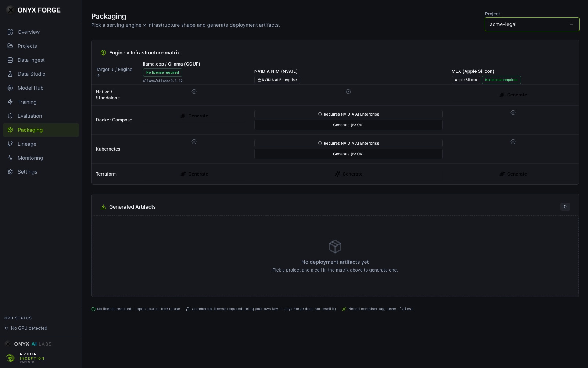This screenshot has width=588, height=368.
Task: Click Requires NVIDIA AI Enterprise in Docker Compose row
Action: (x=348, y=114)
